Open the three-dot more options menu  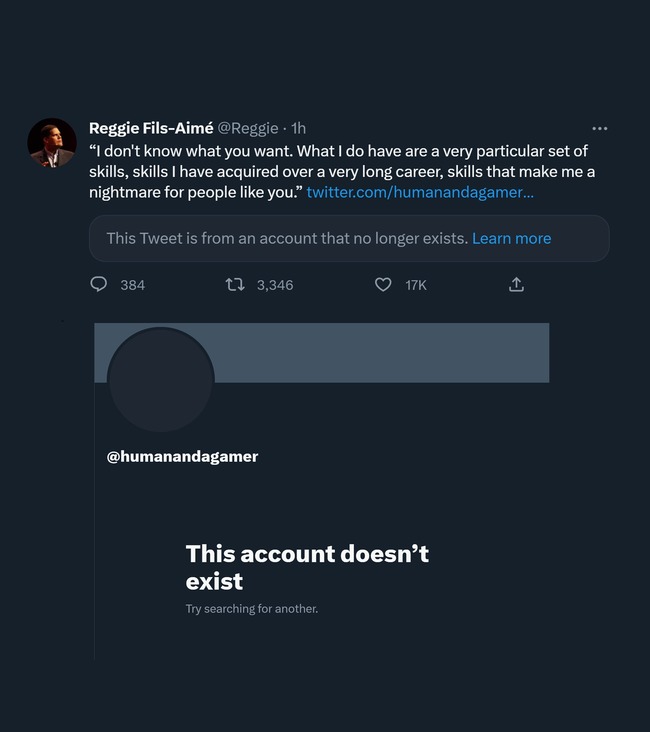tap(599, 129)
